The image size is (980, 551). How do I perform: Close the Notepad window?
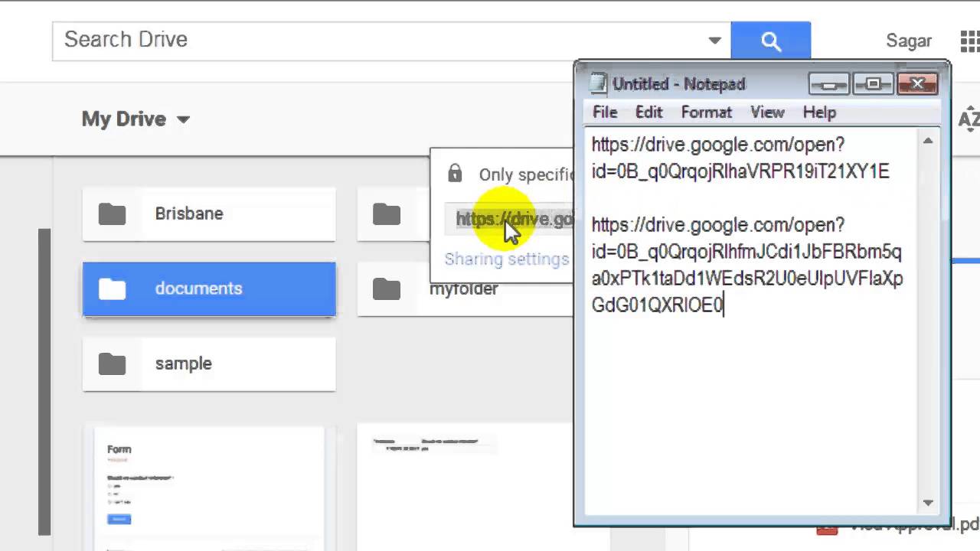tap(917, 83)
